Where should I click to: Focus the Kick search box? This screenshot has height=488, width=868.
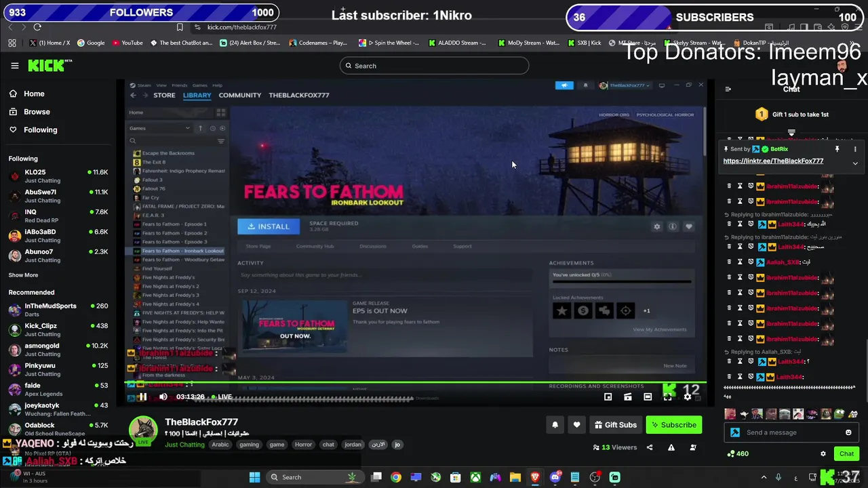(x=434, y=66)
